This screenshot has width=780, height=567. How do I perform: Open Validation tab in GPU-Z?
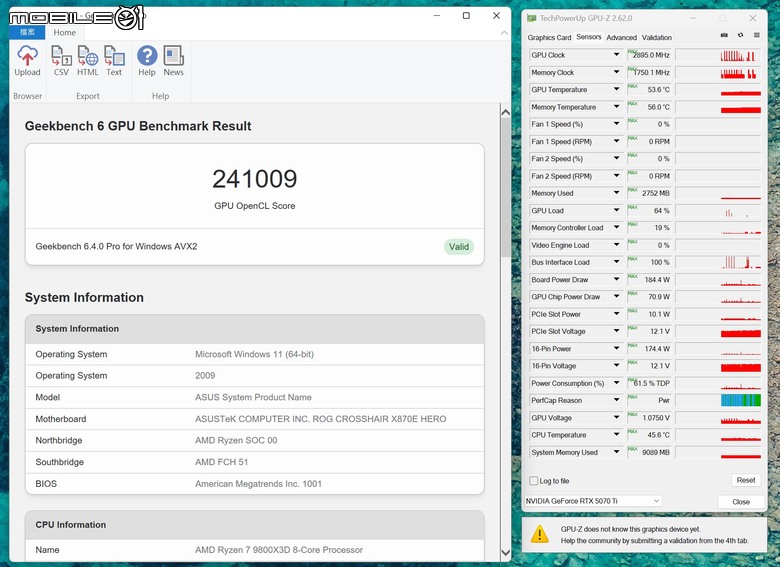(x=657, y=37)
